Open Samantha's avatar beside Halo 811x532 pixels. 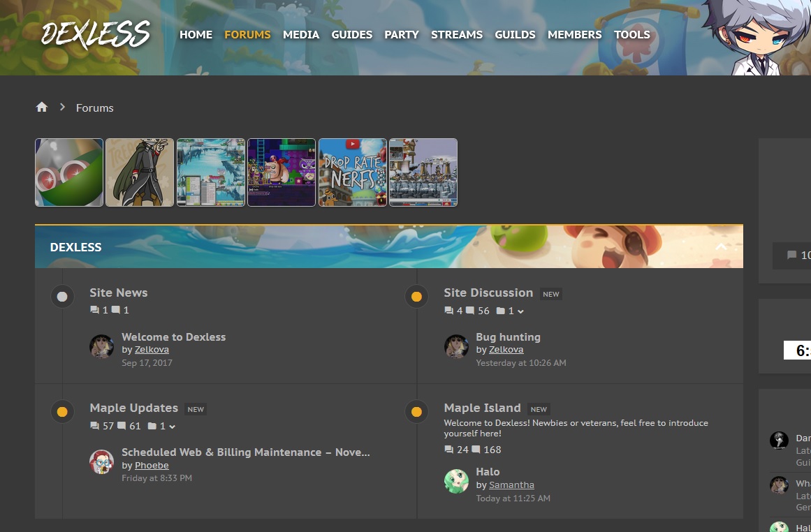[456, 481]
